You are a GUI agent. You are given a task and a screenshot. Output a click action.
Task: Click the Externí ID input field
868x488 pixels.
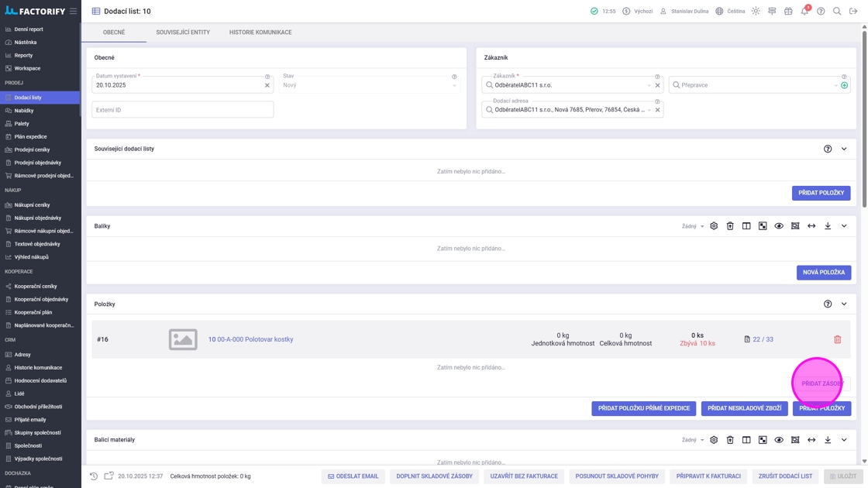(x=182, y=110)
